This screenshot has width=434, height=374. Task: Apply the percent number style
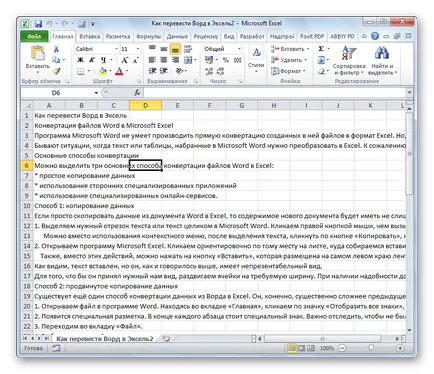226,60
